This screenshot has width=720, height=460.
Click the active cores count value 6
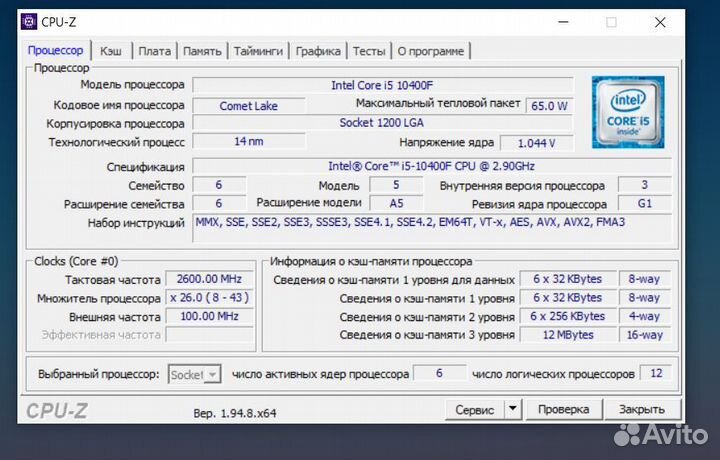(439, 373)
